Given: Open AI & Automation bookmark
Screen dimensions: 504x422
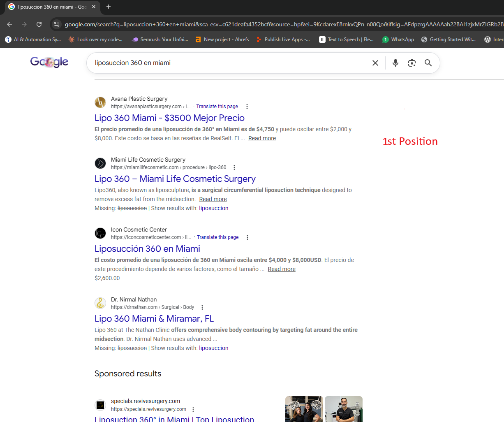Looking at the screenshot, I should (x=33, y=39).
